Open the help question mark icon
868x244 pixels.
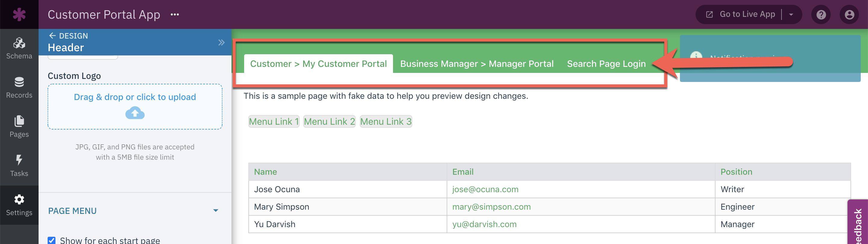tap(821, 14)
